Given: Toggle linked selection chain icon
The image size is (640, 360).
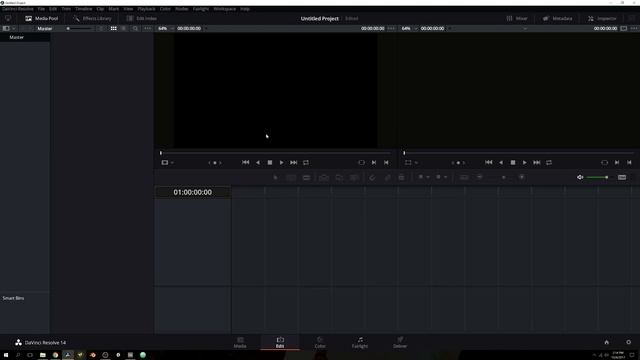Looking at the screenshot, I should [x=387, y=178].
